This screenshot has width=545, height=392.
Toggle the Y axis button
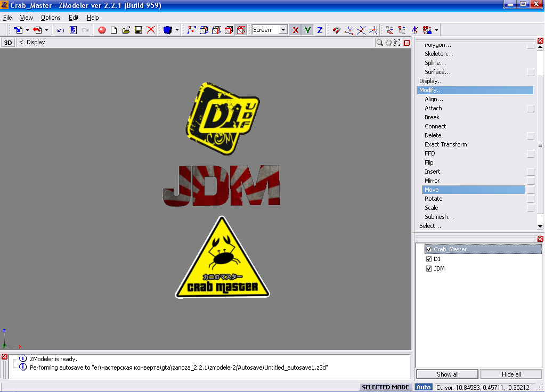click(307, 30)
